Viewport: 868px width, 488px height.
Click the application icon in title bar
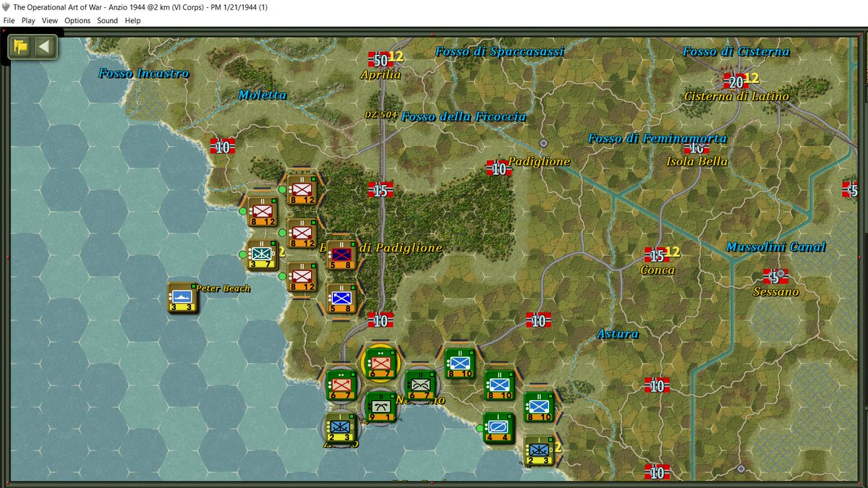(7, 7)
